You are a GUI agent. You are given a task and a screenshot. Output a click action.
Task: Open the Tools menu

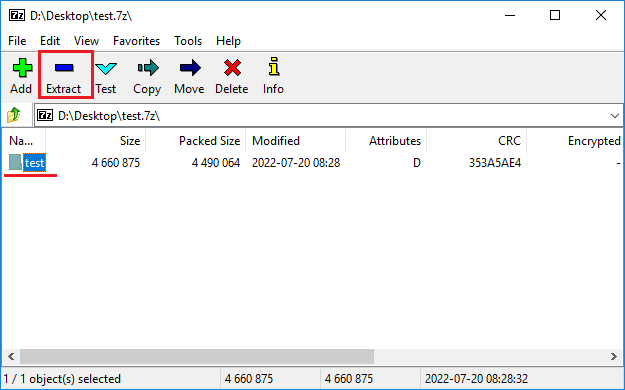point(188,41)
